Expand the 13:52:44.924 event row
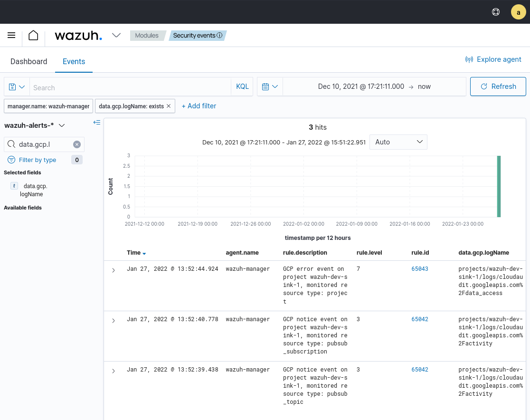 coord(114,270)
